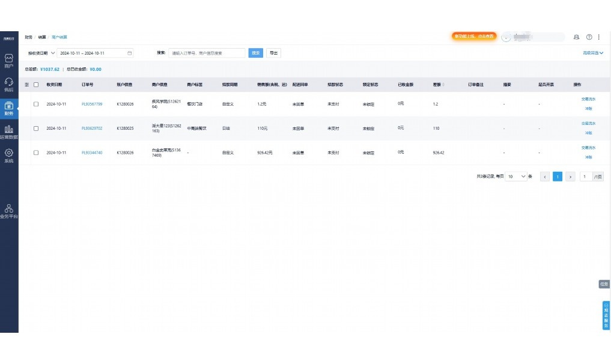Open 业务平台 icon in sidebar
This screenshot has width=611, height=364.
pos(9,211)
